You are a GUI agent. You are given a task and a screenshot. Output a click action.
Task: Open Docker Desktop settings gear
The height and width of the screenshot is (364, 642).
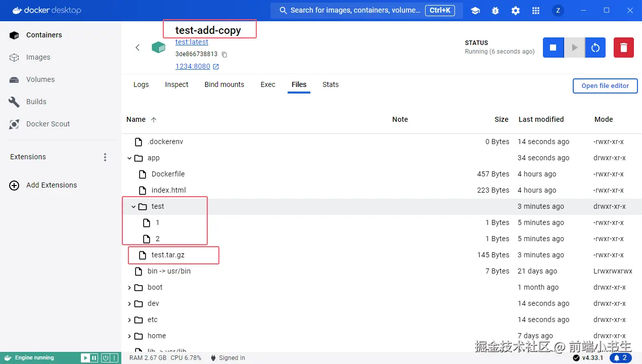click(516, 10)
